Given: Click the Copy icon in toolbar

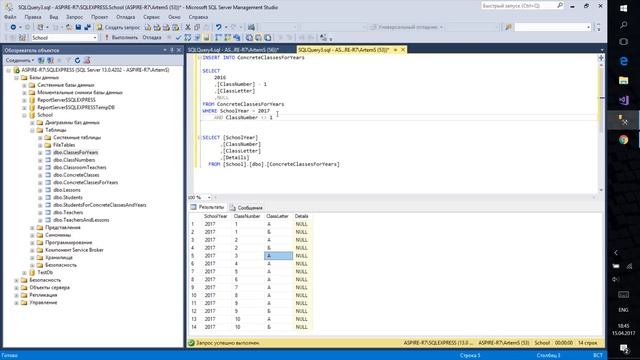Looking at the screenshot, I should point(197,27).
